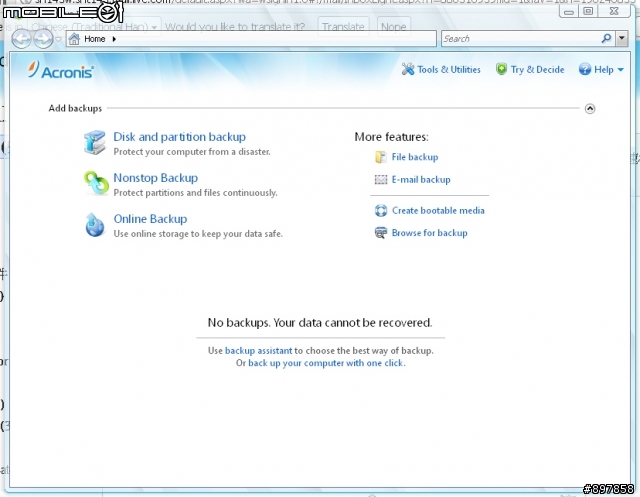Expand the Help dropdown arrow
640x497 pixels.
tap(620, 70)
